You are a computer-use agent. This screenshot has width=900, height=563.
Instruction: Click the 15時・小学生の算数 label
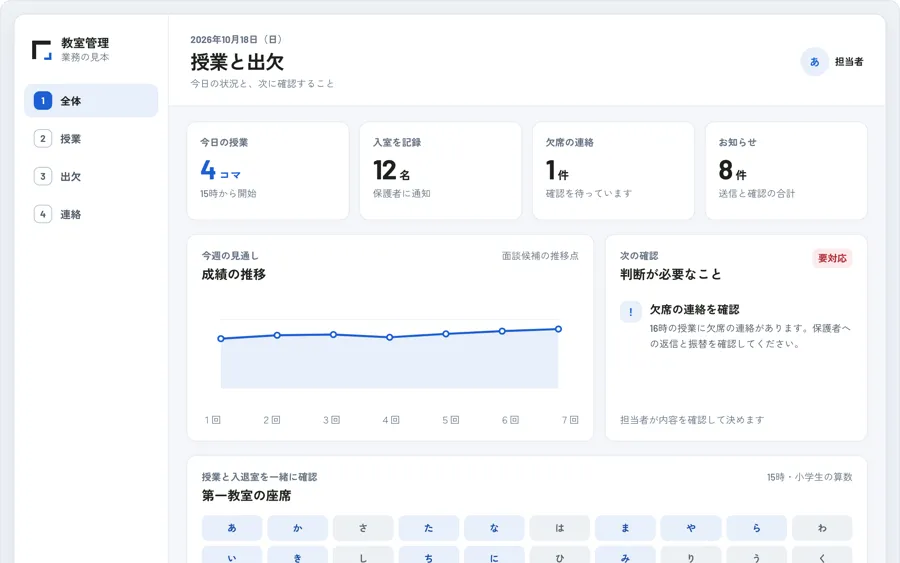coord(809,477)
